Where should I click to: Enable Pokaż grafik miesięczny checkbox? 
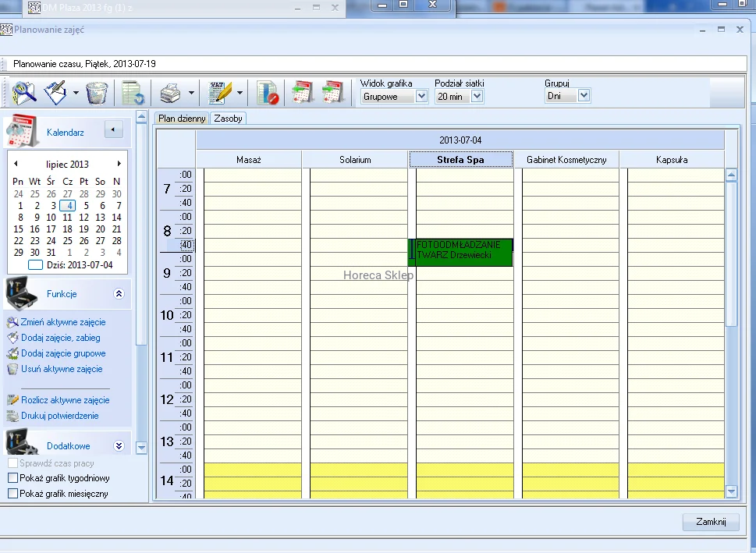click(x=12, y=494)
